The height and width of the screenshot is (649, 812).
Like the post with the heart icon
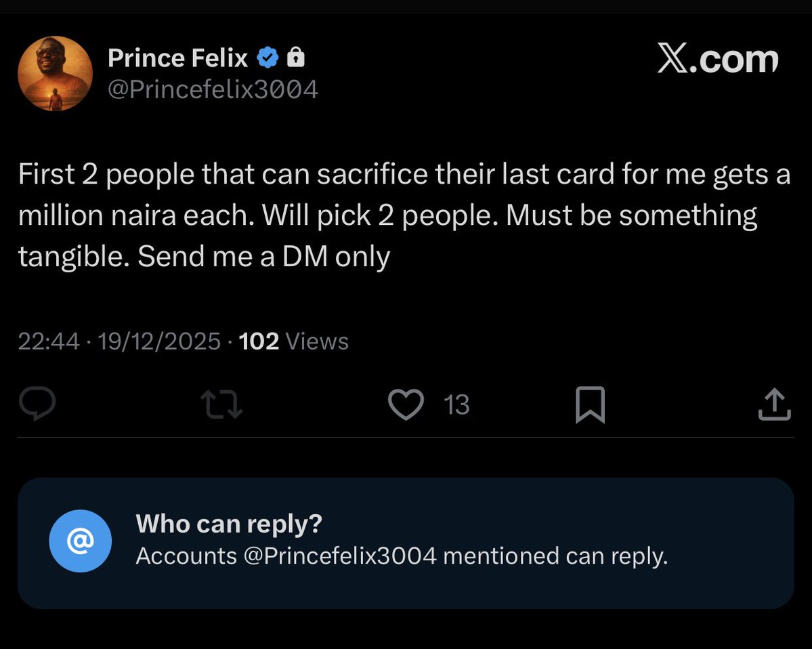406,404
